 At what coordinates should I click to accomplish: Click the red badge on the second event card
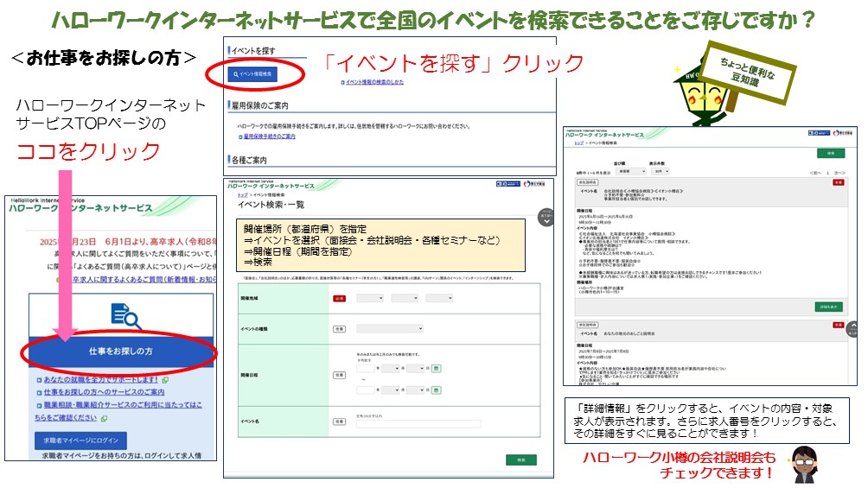(x=838, y=325)
